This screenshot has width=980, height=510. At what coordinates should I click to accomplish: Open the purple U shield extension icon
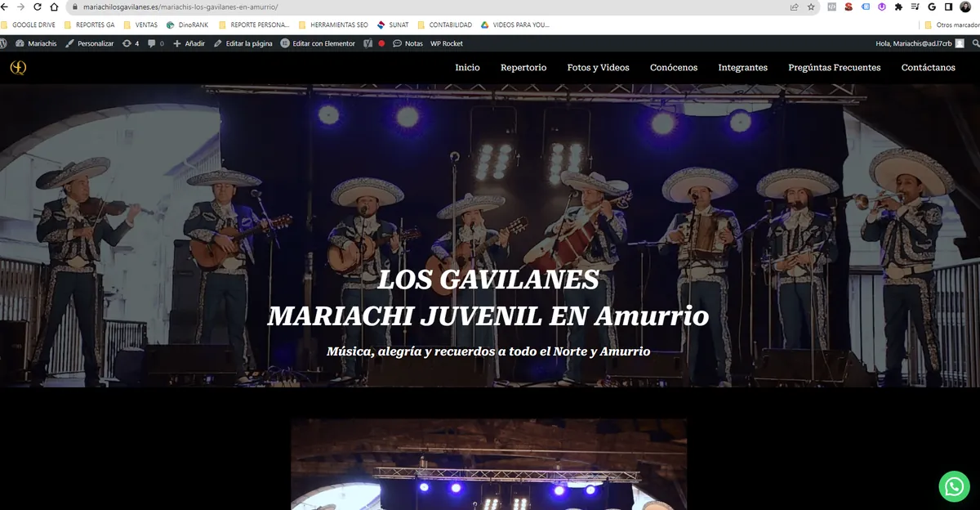pos(882,7)
